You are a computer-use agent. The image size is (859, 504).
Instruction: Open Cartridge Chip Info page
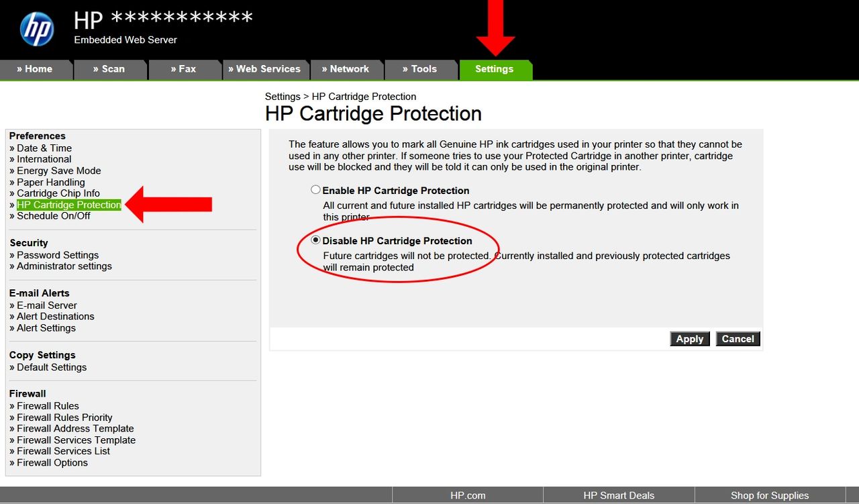coord(58,193)
